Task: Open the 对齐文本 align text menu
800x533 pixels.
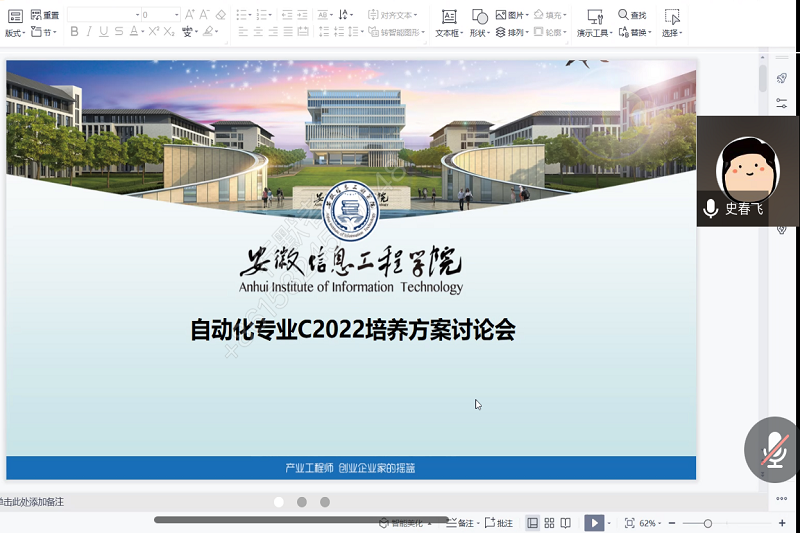Action: 392,15
